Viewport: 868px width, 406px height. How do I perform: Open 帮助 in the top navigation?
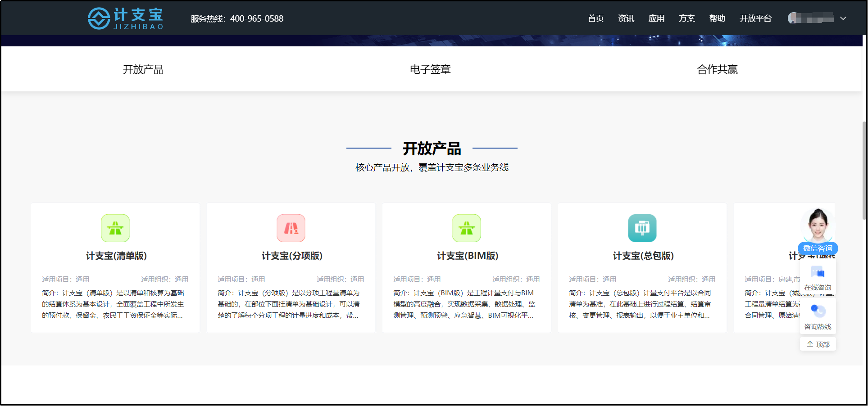click(x=717, y=18)
